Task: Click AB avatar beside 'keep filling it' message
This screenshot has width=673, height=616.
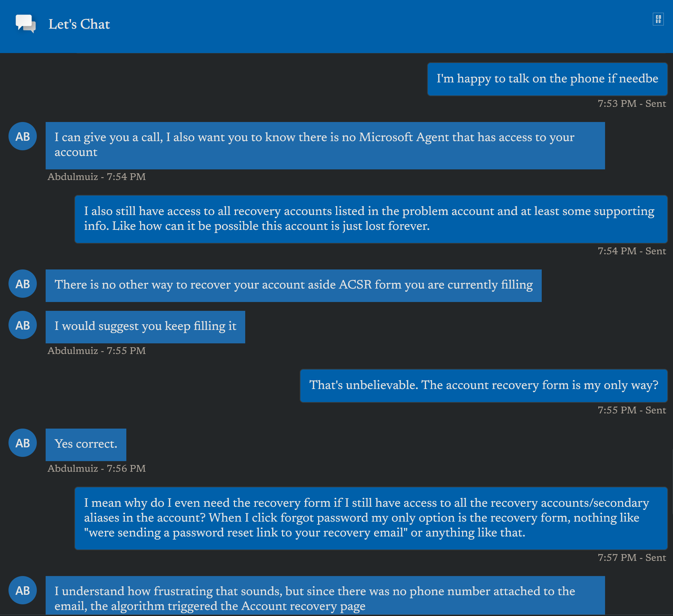Action: coord(23,325)
